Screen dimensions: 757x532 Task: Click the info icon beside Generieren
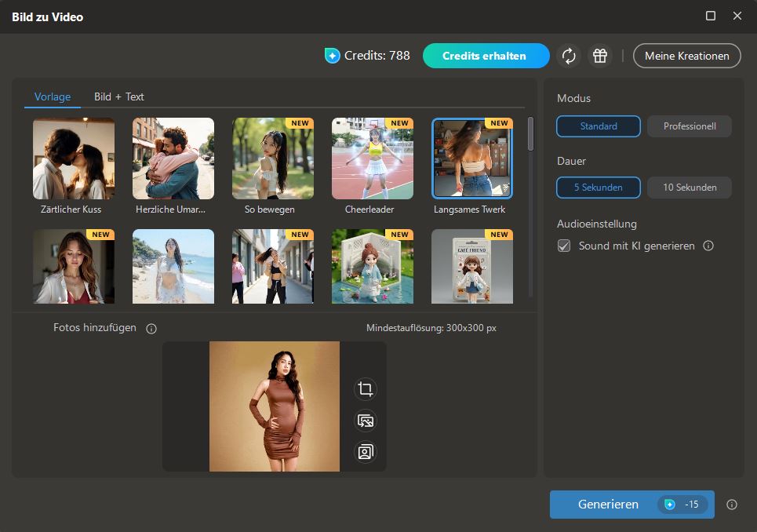point(732,505)
